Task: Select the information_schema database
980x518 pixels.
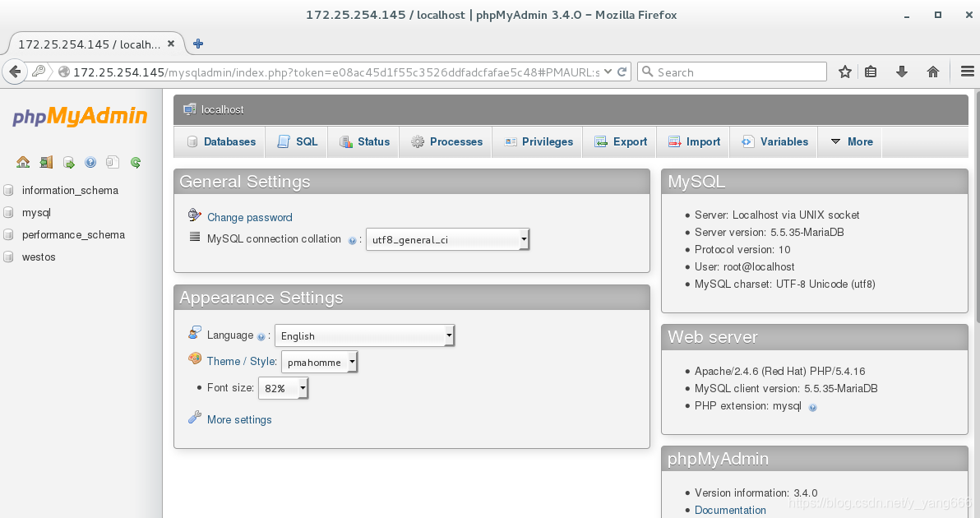Action: (x=70, y=190)
